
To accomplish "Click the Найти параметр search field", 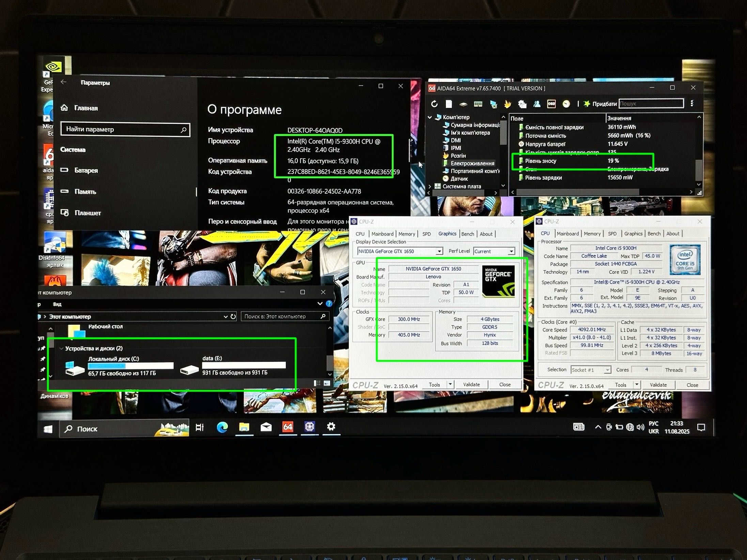I will [125, 130].
